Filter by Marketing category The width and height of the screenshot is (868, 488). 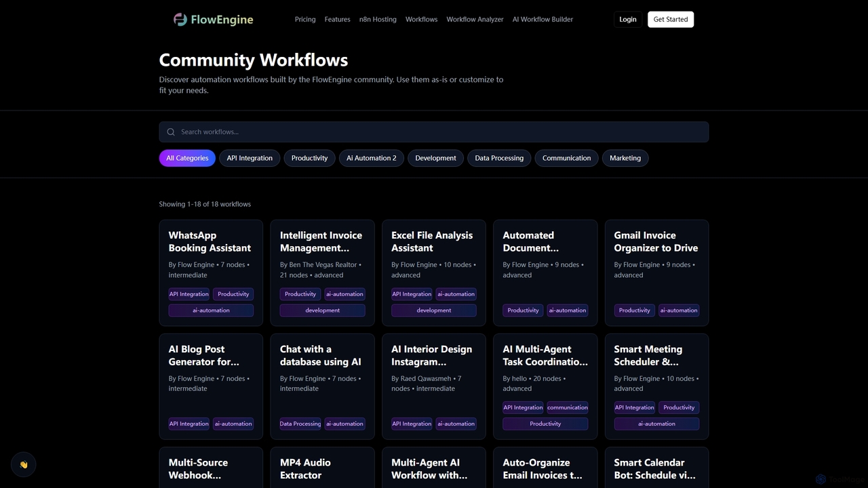[625, 158]
